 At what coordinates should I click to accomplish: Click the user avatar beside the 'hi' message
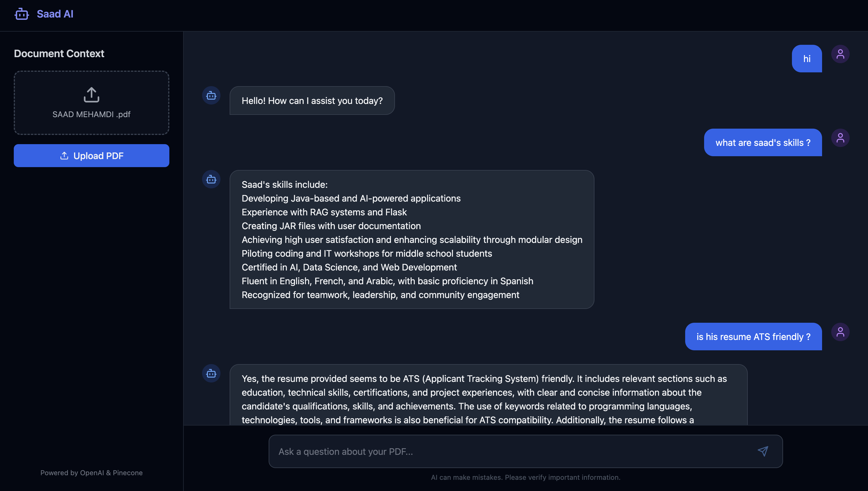coord(840,53)
